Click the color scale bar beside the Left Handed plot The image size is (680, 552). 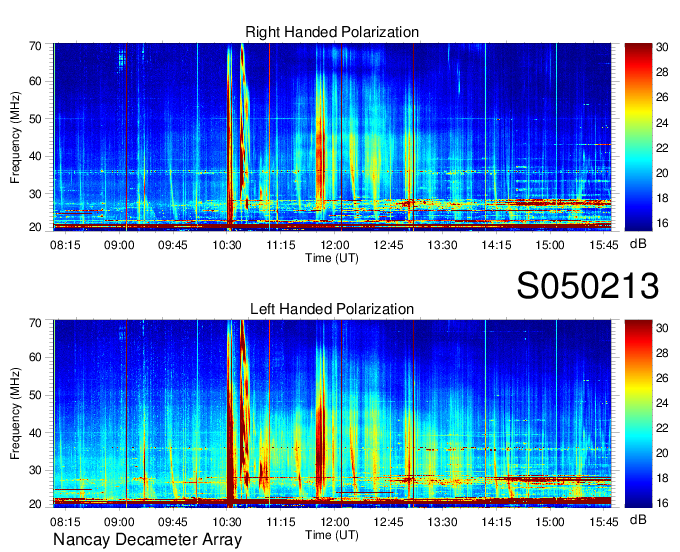point(638,414)
